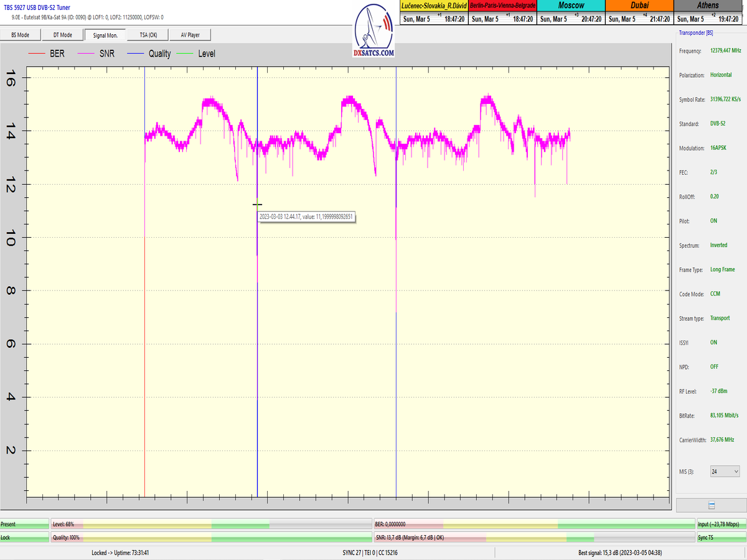The height and width of the screenshot is (560, 747).
Task: Click the panel icon button below MIS
Action: click(712, 505)
